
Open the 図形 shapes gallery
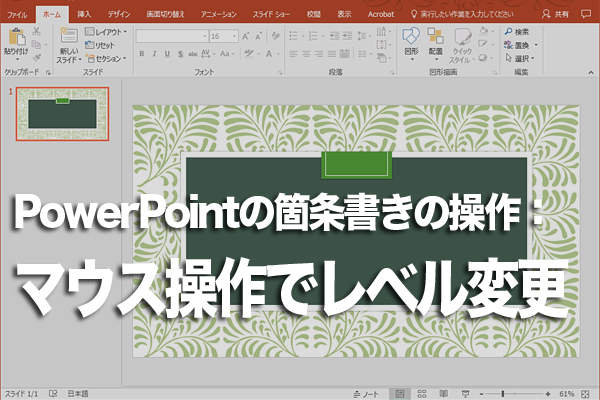coord(411,43)
